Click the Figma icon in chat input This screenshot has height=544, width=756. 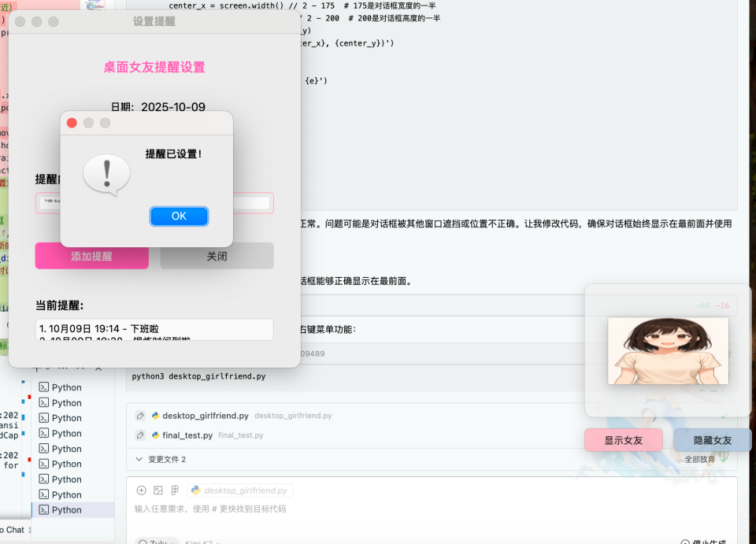tap(175, 490)
